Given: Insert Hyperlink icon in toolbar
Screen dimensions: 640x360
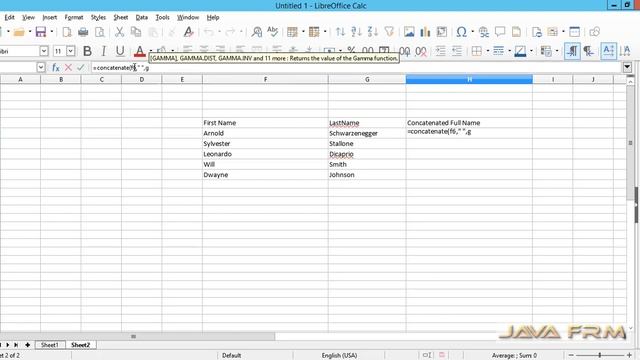Looking at the screenshot, I should [484, 32].
